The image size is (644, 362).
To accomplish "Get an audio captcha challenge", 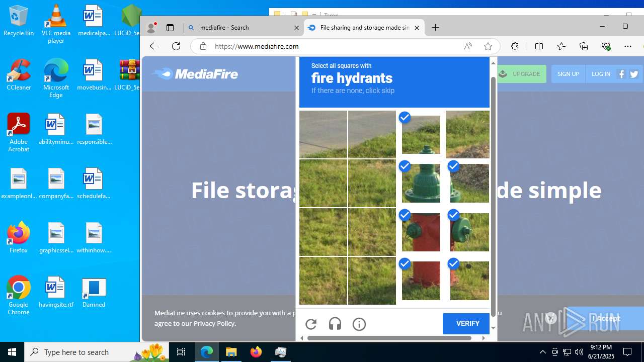I will click(x=335, y=324).
